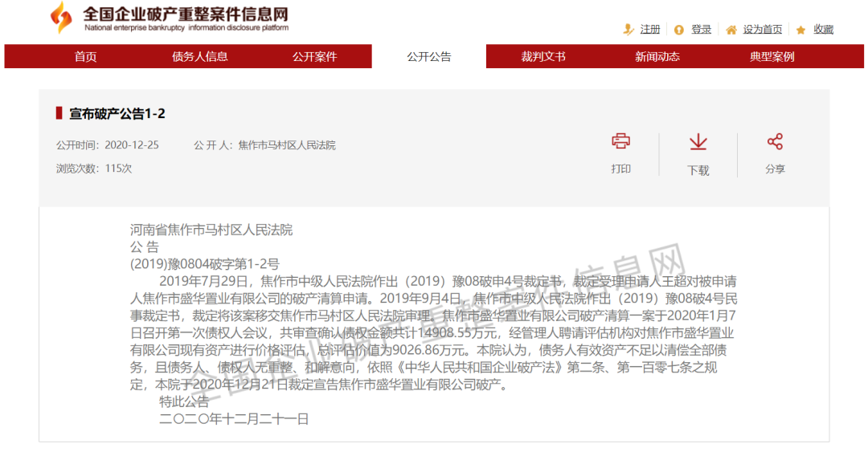The width and height of the screenshot is (868, 452).
Task: Click the 设为首页 link
Action: tap(762, 30)
